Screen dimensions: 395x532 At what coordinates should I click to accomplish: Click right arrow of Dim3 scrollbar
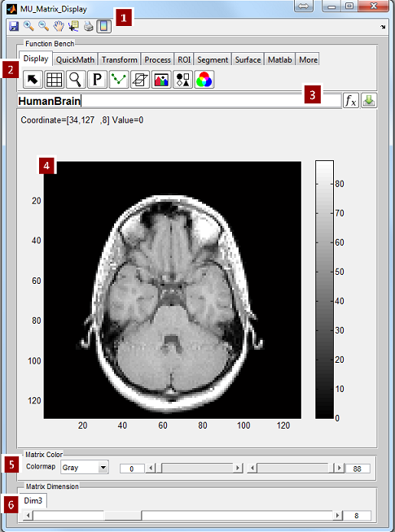(337, 516)
